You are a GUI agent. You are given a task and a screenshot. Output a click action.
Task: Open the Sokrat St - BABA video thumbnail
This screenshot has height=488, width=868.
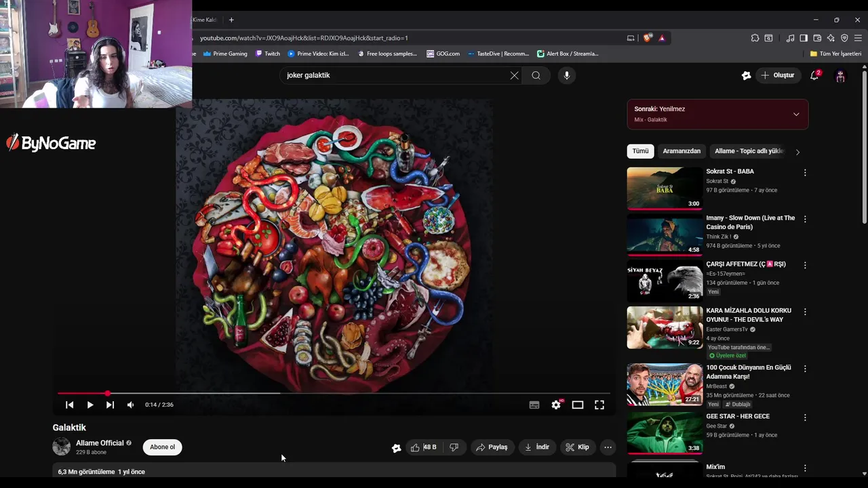[665, 188]
